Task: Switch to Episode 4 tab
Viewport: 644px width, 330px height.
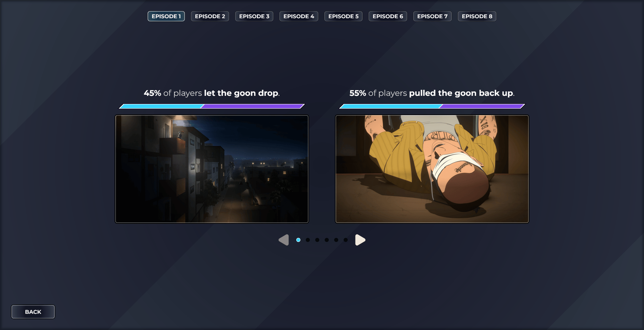Action: (299, 16)
